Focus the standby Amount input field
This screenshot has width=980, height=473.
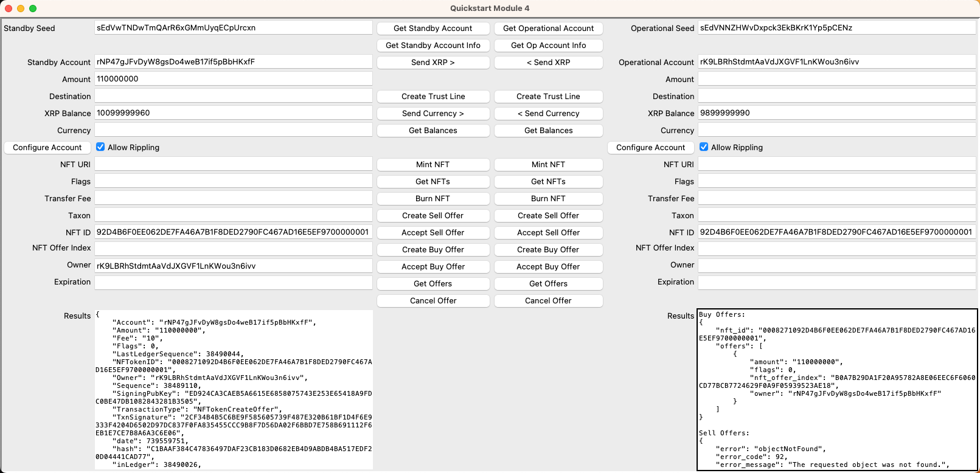pyautogui.click(x=233, y=79)
